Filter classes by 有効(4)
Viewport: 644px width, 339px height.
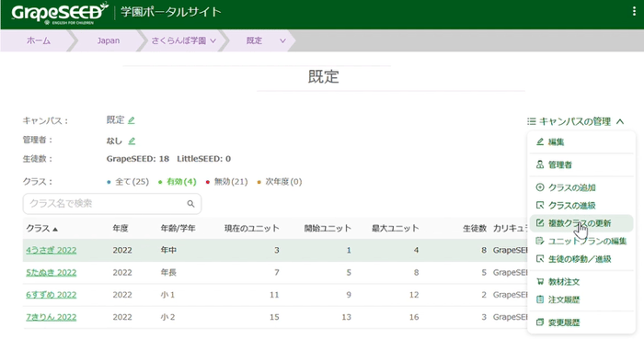[181, 182]
